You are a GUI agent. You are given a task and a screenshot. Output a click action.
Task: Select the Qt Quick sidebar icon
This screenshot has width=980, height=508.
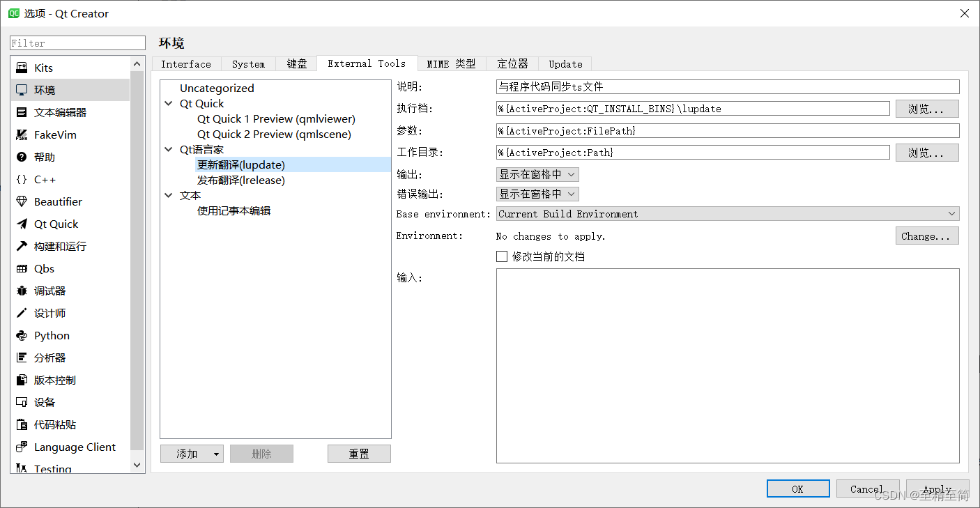click(54, 224)
